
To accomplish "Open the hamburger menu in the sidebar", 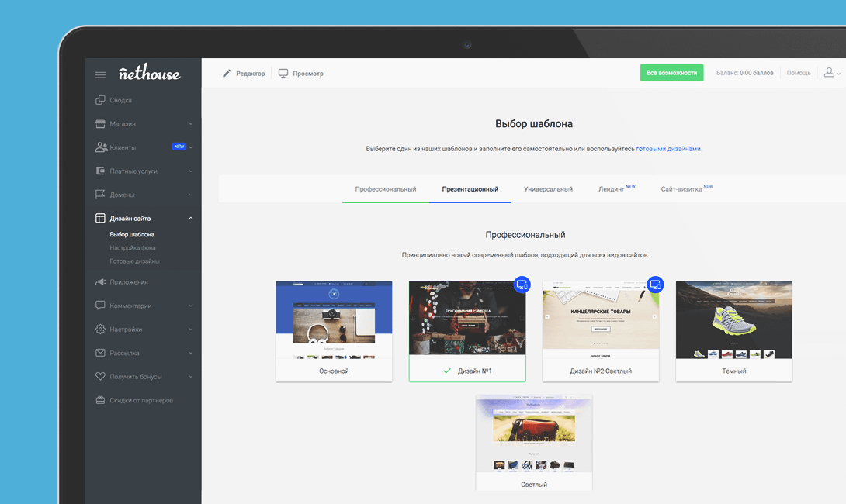I will (x=100, y=75).
